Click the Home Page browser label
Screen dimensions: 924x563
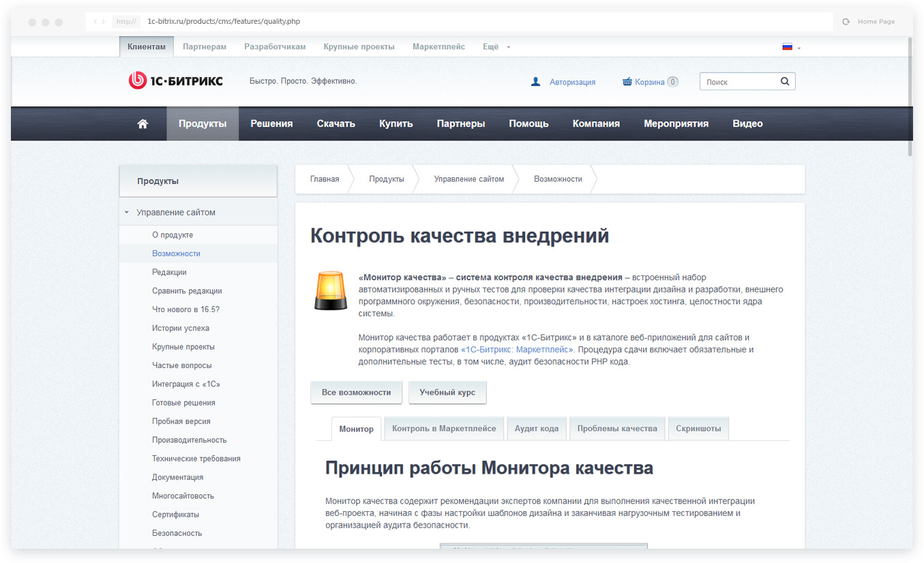click(876, 22)
